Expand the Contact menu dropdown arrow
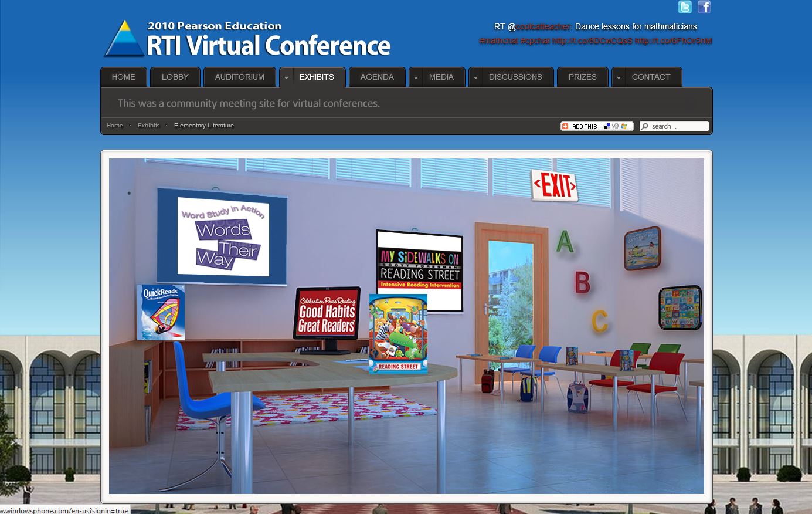Screen dimensions: 812x514 (619, 77)
